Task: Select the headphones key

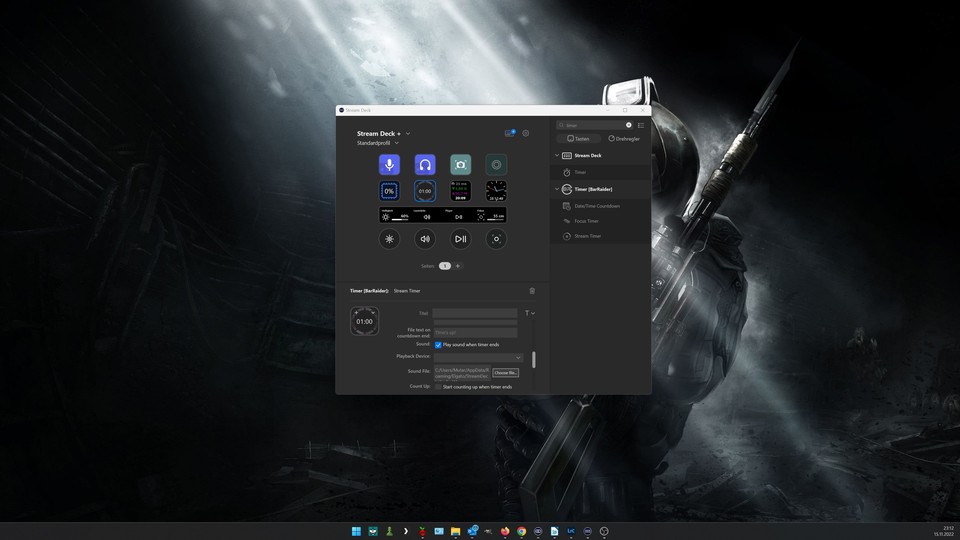Action: (x=425, y=165)
